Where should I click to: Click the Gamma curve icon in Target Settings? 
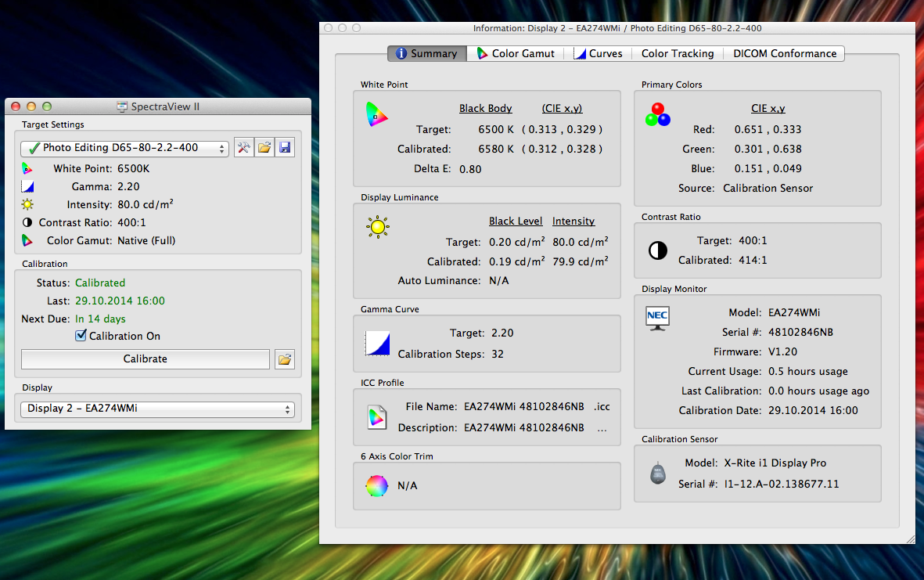click(27, 187)
